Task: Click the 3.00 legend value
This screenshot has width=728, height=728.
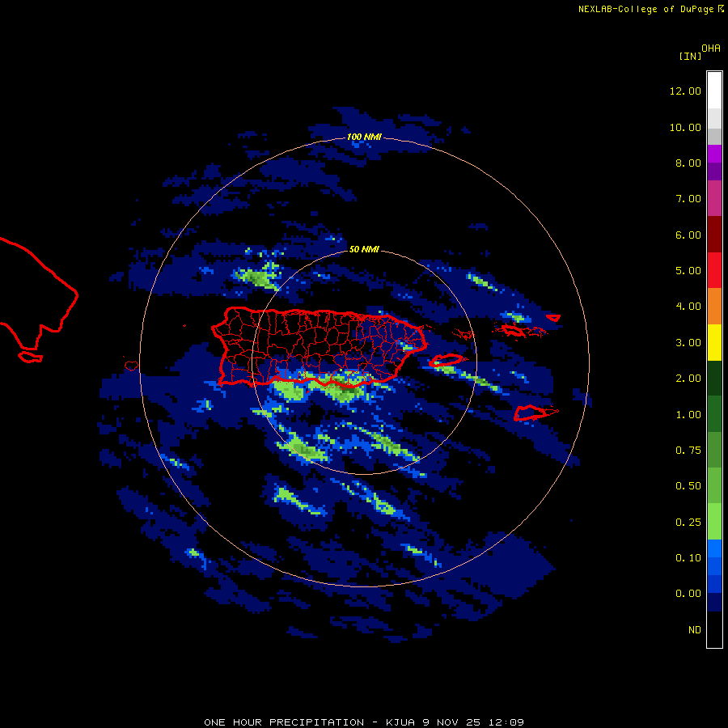Action: pos(688,343)
